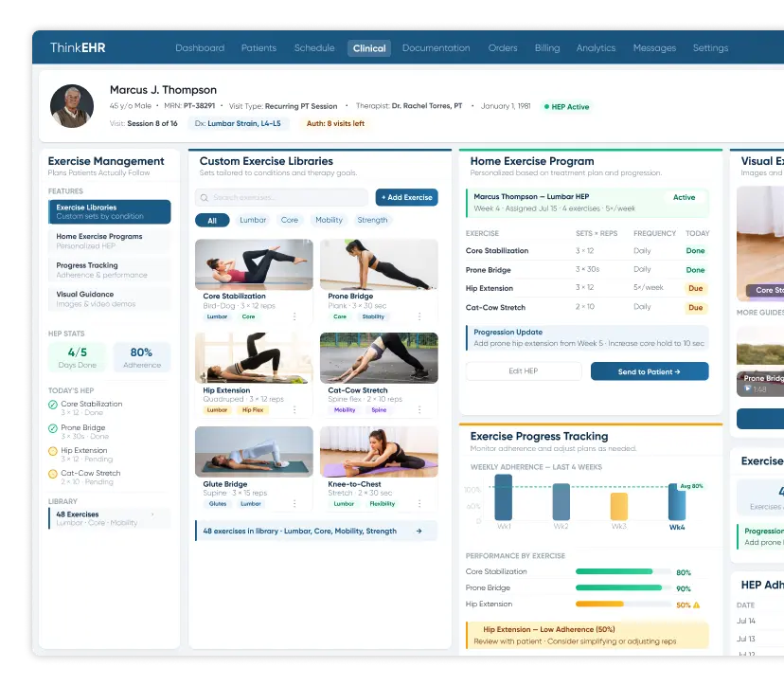Click the Core Stabilization adherence progress bar

pos(623,571)
